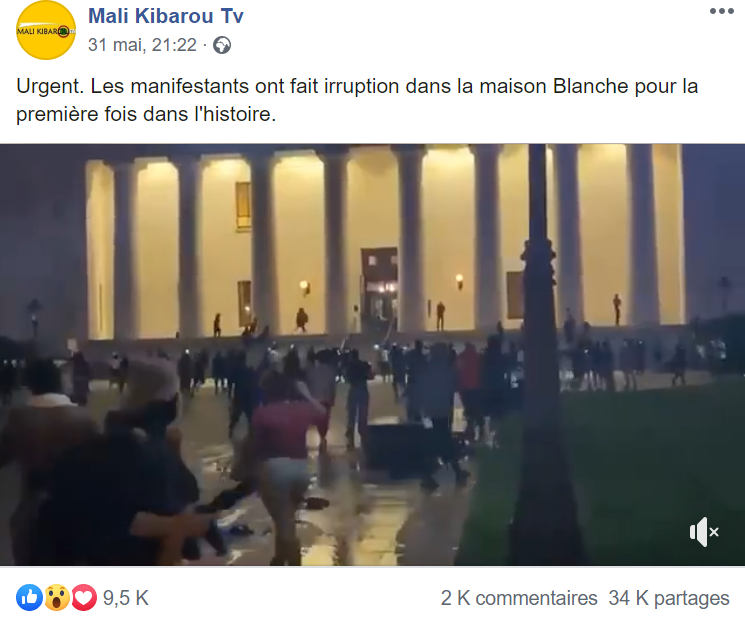Open post options three-dot menu

(x=722, y=11)
